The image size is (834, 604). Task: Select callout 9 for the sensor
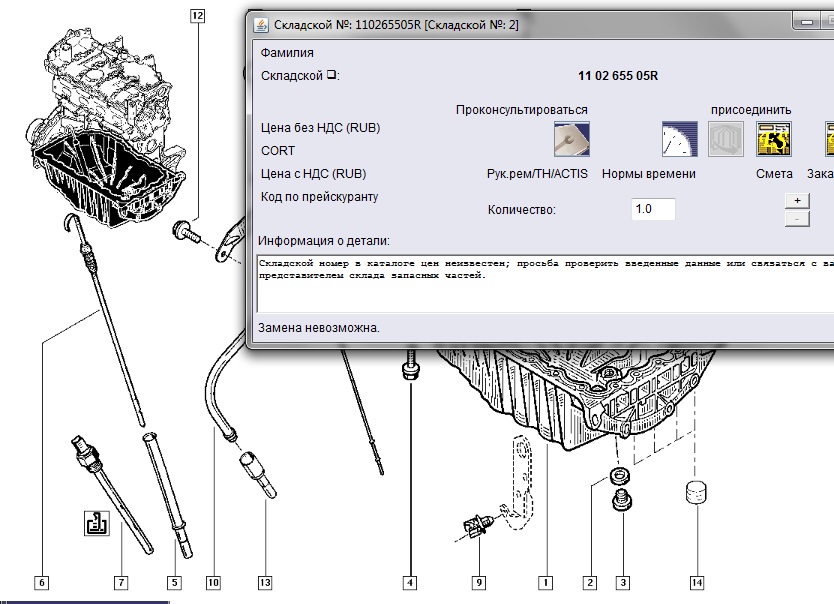pyautogui.click(x=479, y=581)
